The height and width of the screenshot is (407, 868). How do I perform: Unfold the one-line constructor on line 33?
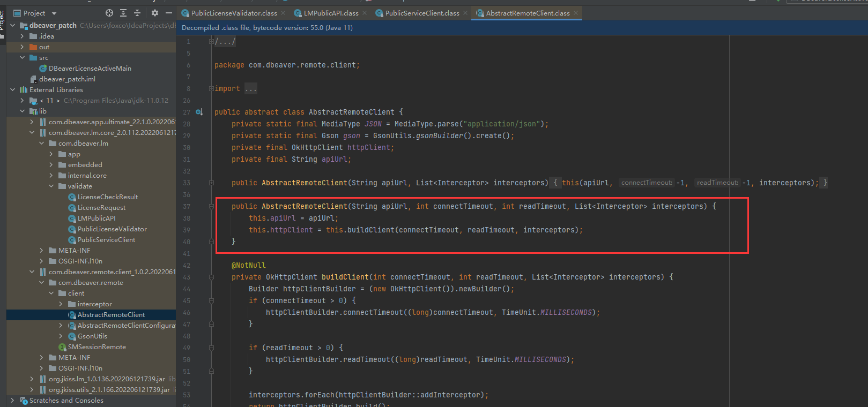[x=211, y=183]
